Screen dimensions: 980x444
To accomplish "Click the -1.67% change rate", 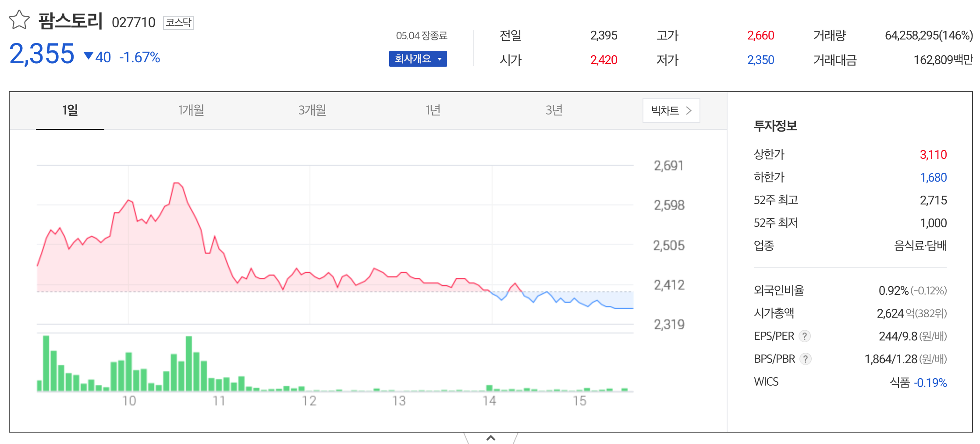I will [x=140, y=57].
